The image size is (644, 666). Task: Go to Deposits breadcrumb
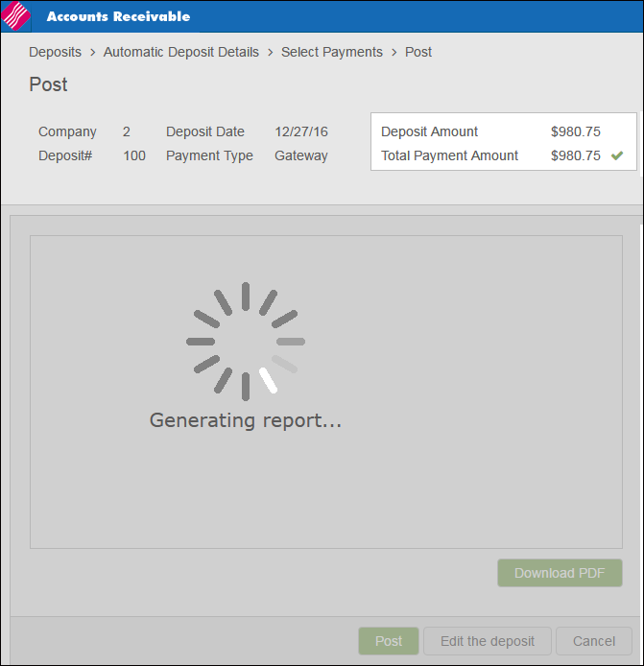55,52
